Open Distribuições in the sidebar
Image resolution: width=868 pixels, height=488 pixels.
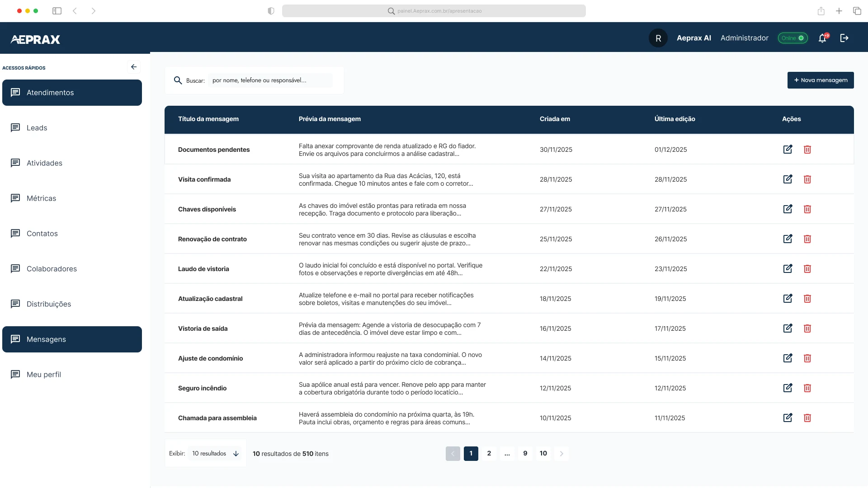(72, 304)
